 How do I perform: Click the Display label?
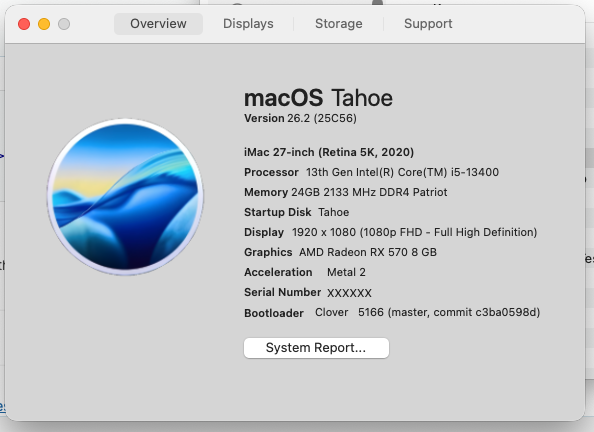tap(264, 232)
